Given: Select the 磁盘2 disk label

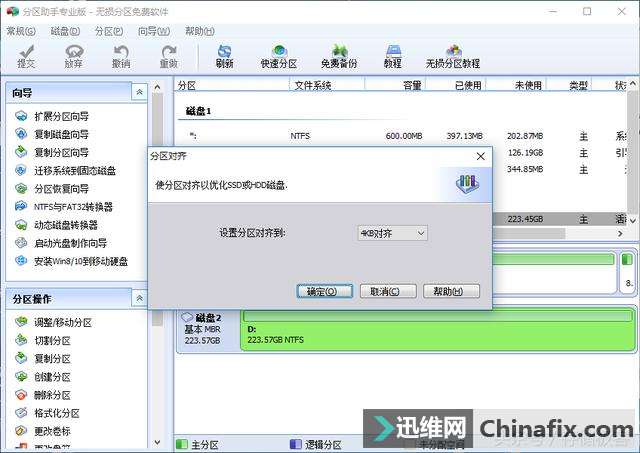Looking at the screenshot, I should [208, 318].
